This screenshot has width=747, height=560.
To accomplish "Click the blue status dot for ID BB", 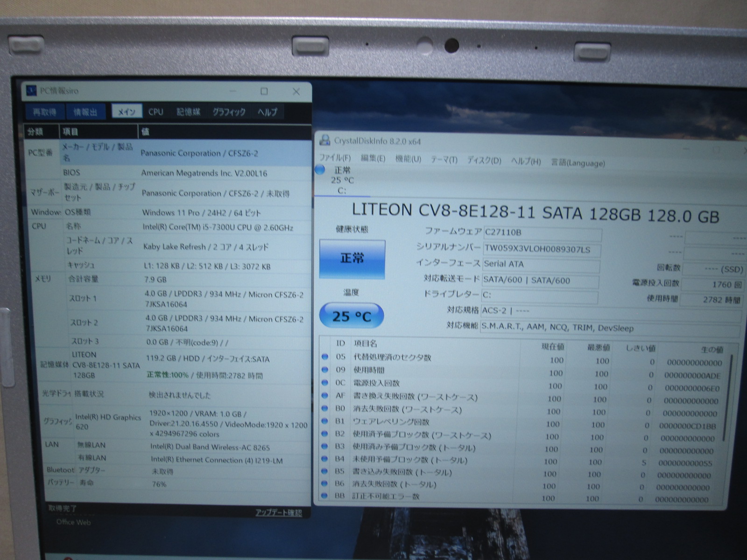I will click(325, 496).
